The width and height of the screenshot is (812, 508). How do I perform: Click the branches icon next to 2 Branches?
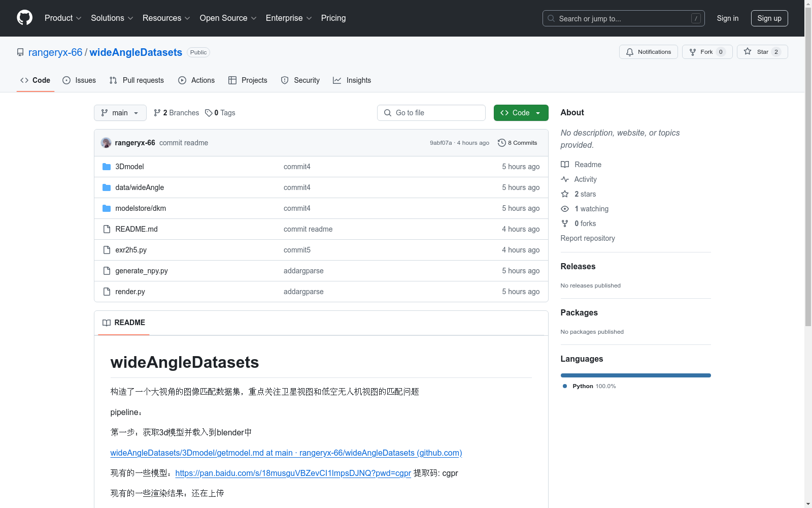point(157,113)
